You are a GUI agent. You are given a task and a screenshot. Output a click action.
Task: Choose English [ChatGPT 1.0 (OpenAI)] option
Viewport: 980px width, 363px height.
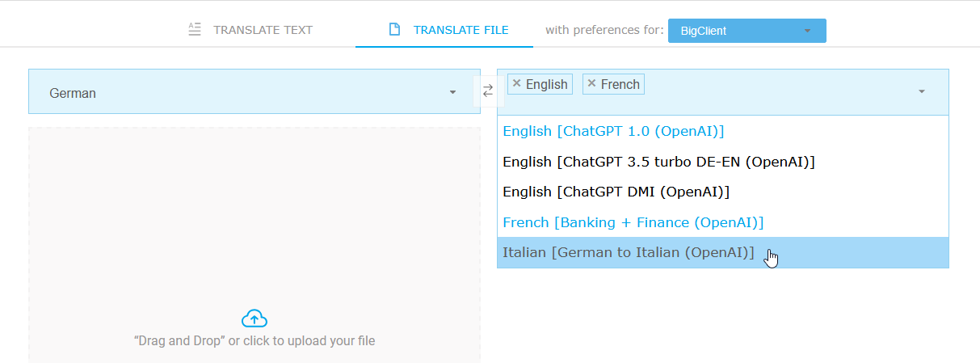click(613, 131)
